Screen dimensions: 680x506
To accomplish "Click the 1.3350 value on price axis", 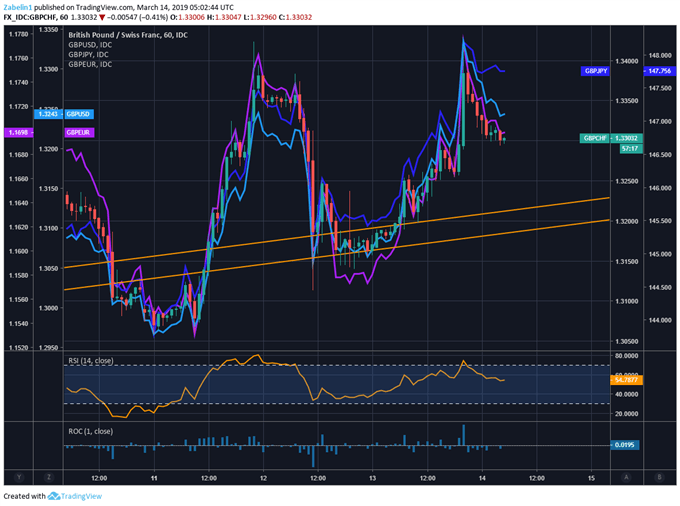I will pyautogui.click(x=49, y=29).
